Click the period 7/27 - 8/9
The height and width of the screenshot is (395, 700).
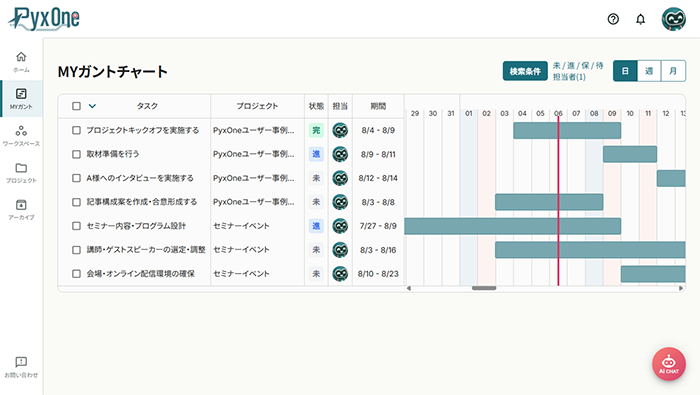click(378, 226)
